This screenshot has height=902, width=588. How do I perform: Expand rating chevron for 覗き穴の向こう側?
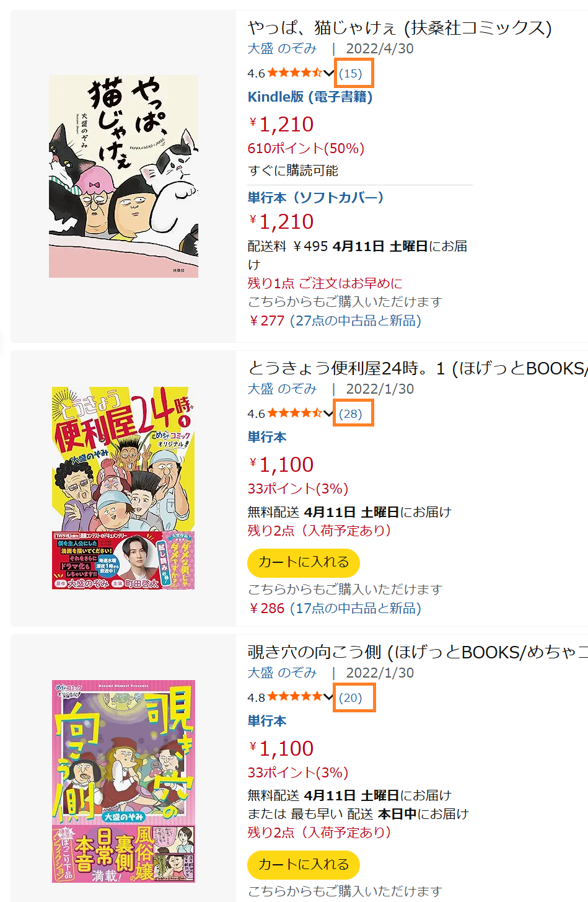329,697
